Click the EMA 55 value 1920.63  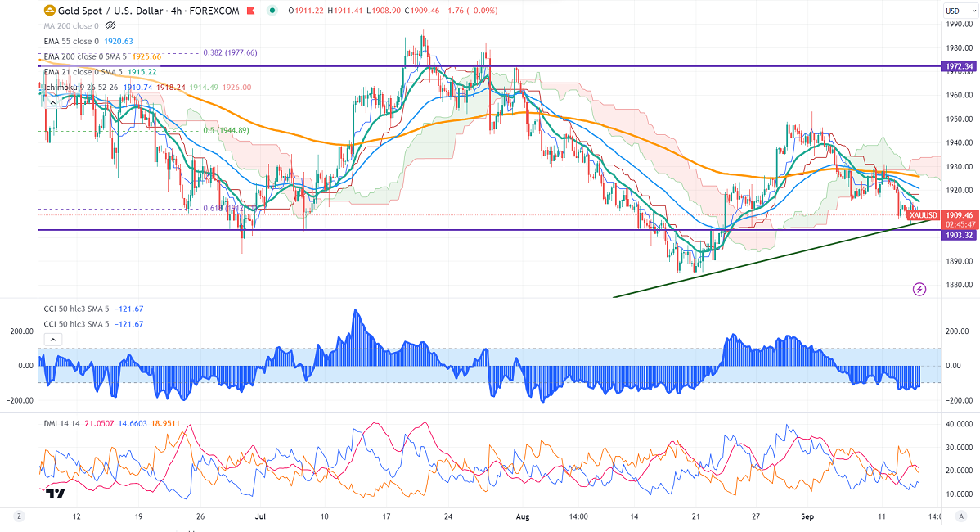[x=119, y=41]
